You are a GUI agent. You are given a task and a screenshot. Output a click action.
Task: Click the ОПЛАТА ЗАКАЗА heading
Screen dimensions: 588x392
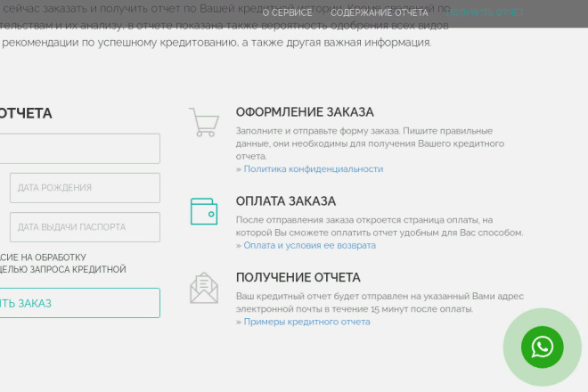tap(286, 201)
